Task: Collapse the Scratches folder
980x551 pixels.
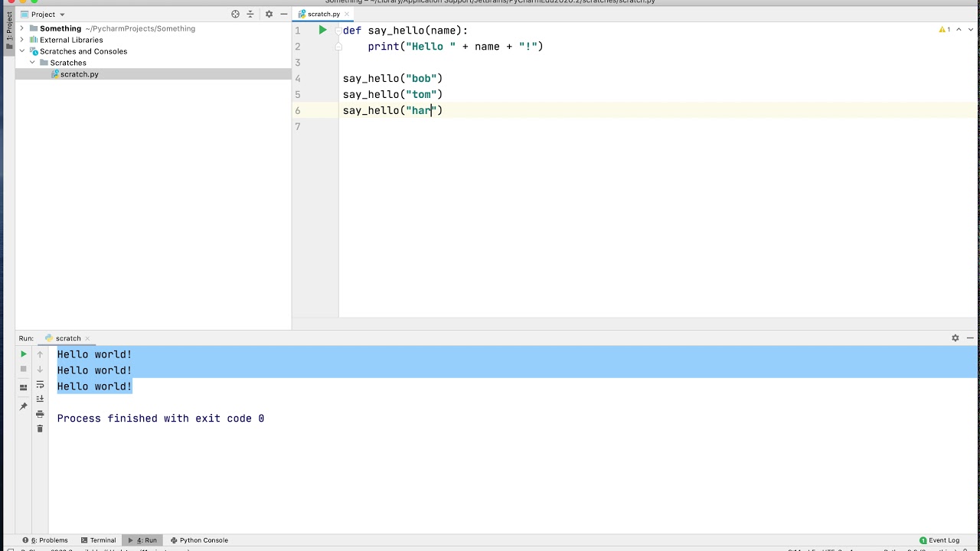Action: [x=32, y=63]
